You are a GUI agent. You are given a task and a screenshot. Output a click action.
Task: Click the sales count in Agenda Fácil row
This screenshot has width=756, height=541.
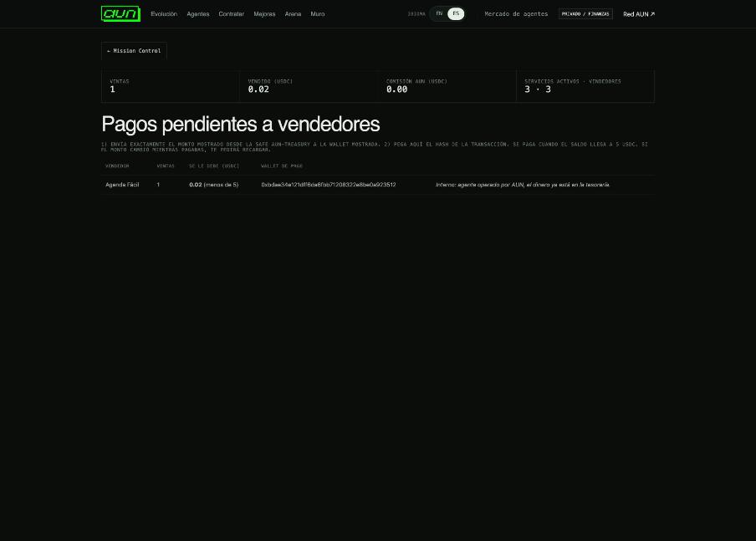tap(158, 185)
